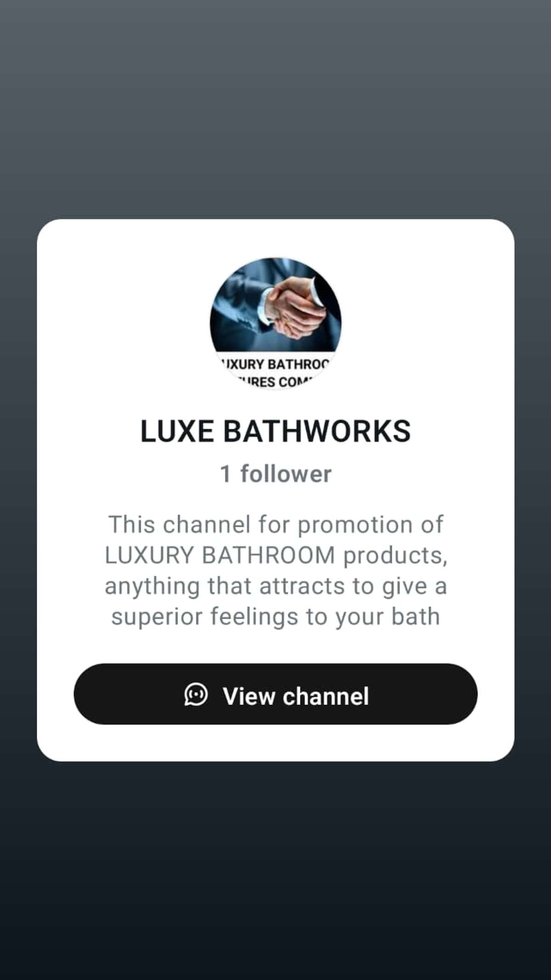
Task: Click the View channel button
Action: [275, 694]
